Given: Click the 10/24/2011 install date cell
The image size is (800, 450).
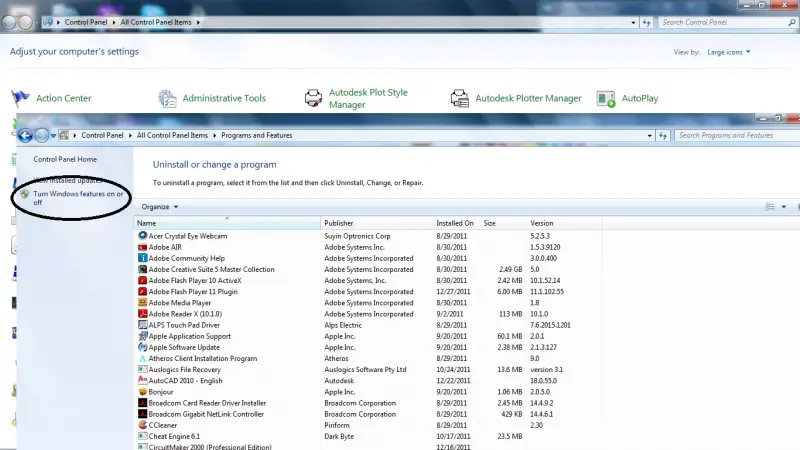Looking at the screenshot, I should click(x=452, y=369).
